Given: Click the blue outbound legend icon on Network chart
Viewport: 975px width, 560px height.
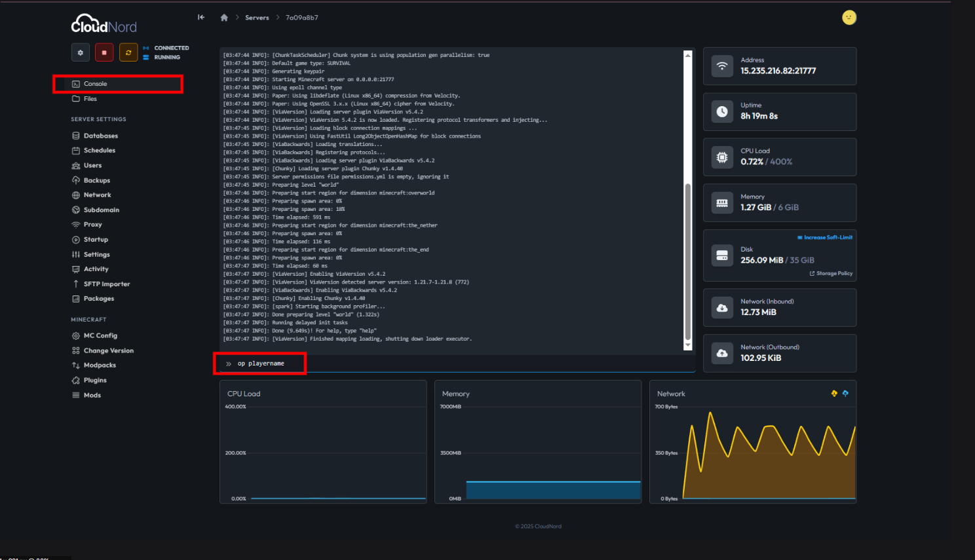Looking at the screenshot, I should click(845, 394).
